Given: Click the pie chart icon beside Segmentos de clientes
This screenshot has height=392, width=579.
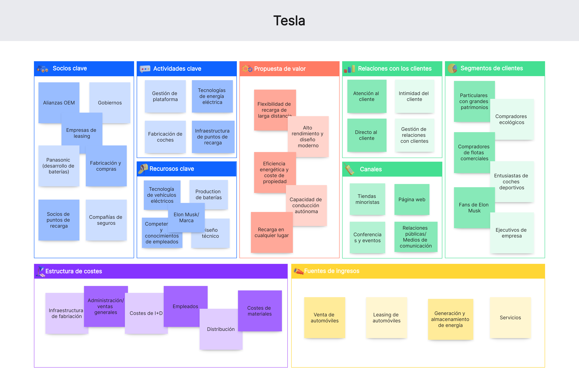Looking at the screenshot, I should pos(452,68).
